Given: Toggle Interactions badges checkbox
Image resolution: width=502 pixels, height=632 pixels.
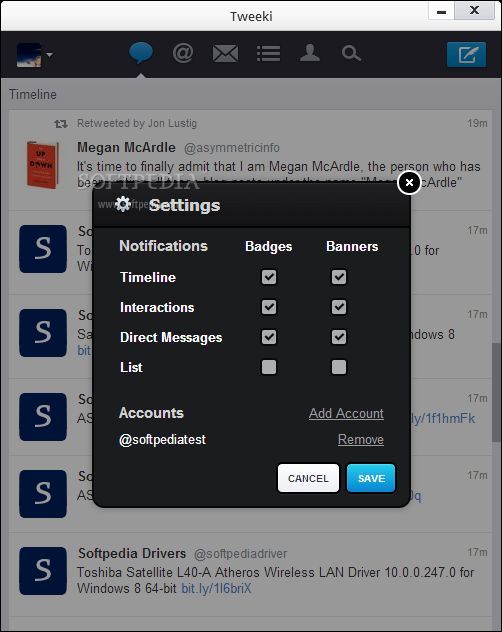Looking at the screenshot, I should point(269,307).
